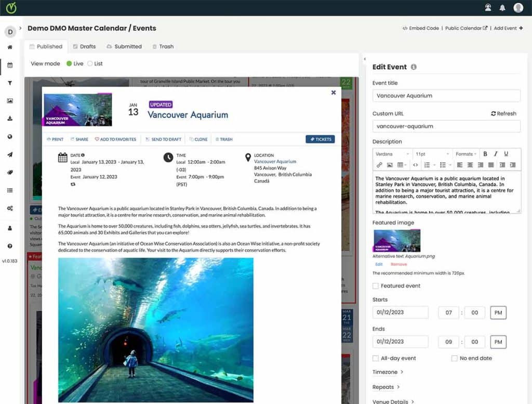
Task: Open the Calendar section in the sidebar
Action: [x=10, y=66]
